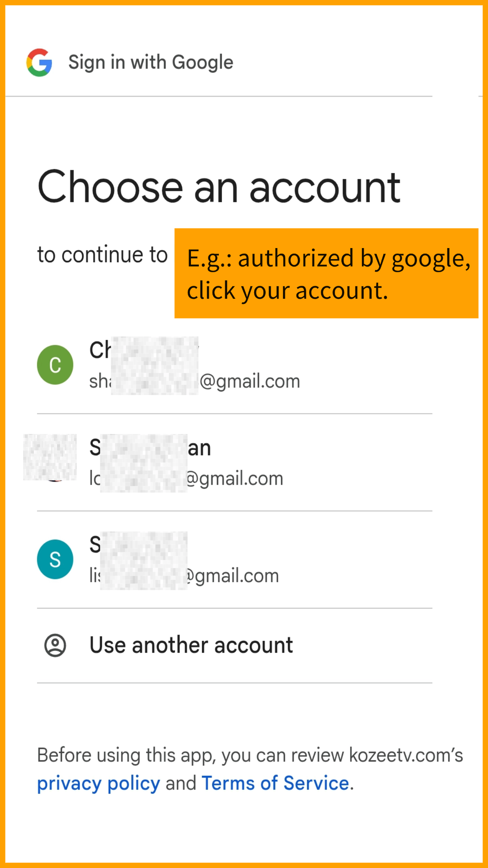Viewport: 488px width, 868px height.
Task: Choose the gmail address starting with lis
Action: click(184, 576)
